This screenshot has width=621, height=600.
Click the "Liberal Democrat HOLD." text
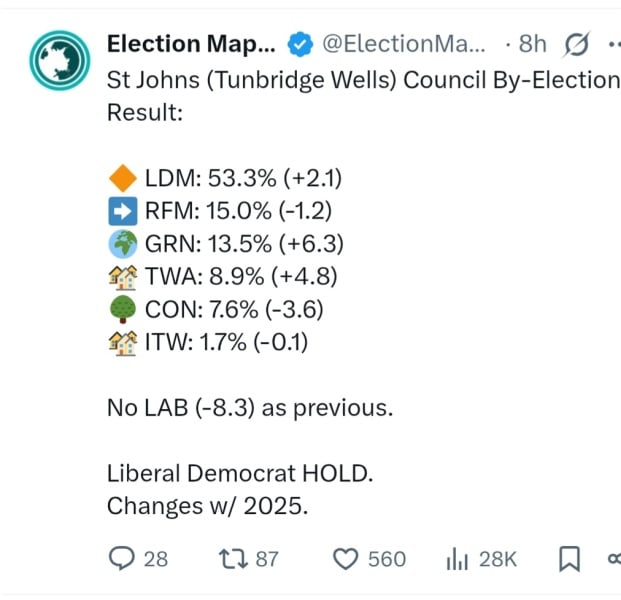tap(239, 473)
